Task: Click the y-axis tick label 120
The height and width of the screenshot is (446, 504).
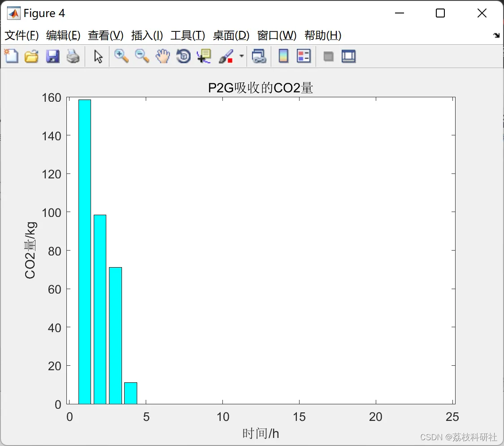Action: click(x=52, y=174)
